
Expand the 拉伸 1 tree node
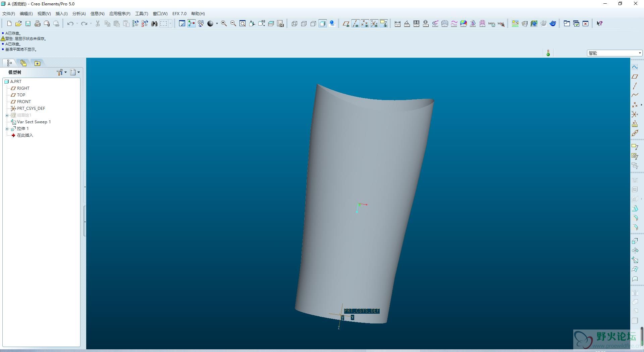click(7, 129)
